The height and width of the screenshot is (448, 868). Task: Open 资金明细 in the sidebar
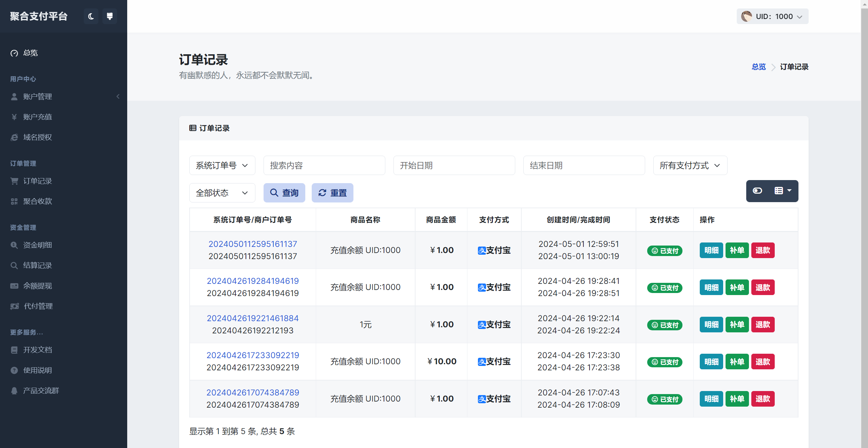point(37,245)
